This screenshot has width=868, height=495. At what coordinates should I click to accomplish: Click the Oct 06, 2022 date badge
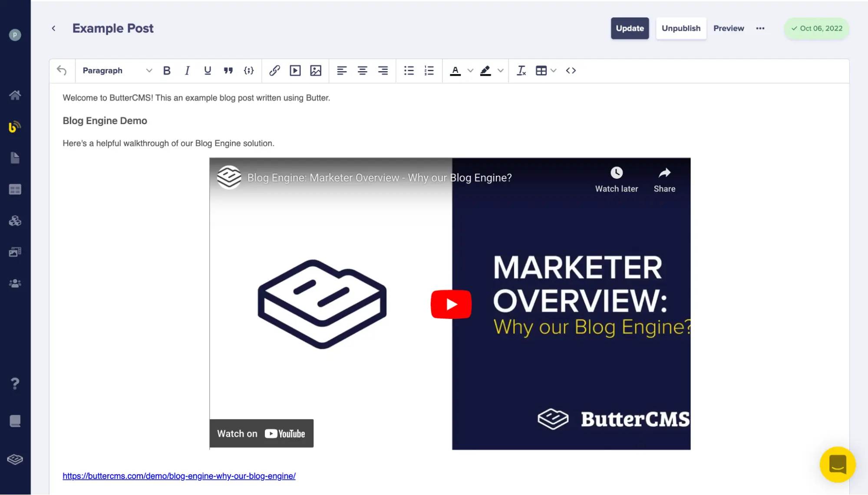pyautogui.click(x=816, y=28)
